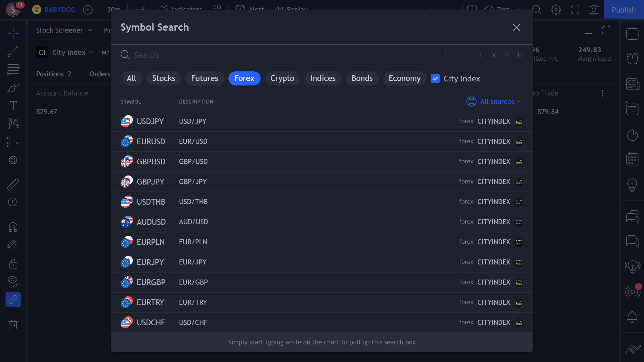Select the Indices filter tab
The image size is (644, 362).
click(x=323, y=78)
